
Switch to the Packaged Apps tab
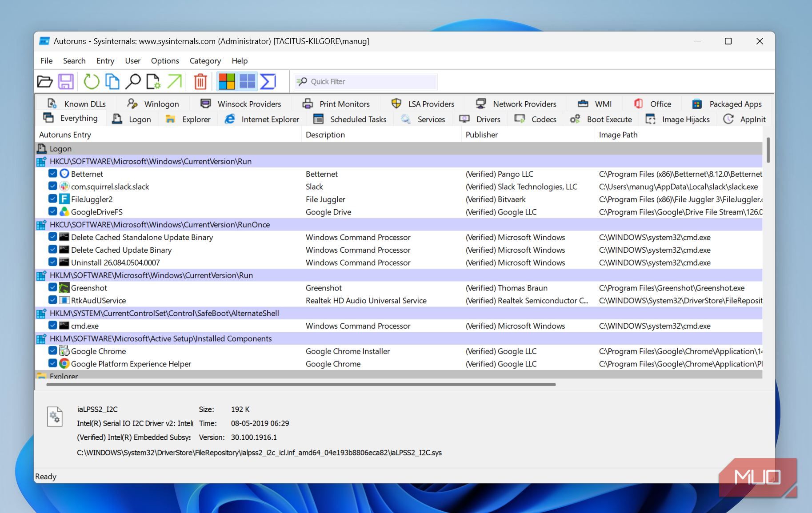click(x=727, y=104)
